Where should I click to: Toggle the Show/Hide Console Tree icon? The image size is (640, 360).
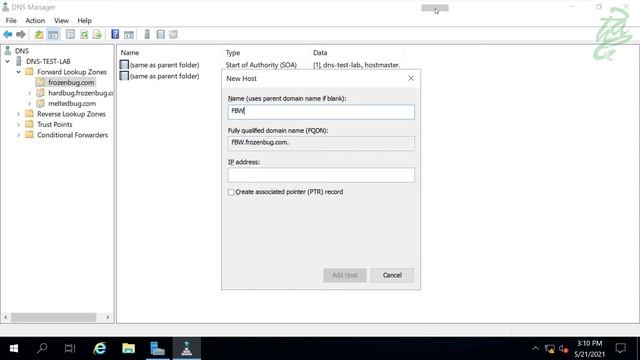point(53,35)
